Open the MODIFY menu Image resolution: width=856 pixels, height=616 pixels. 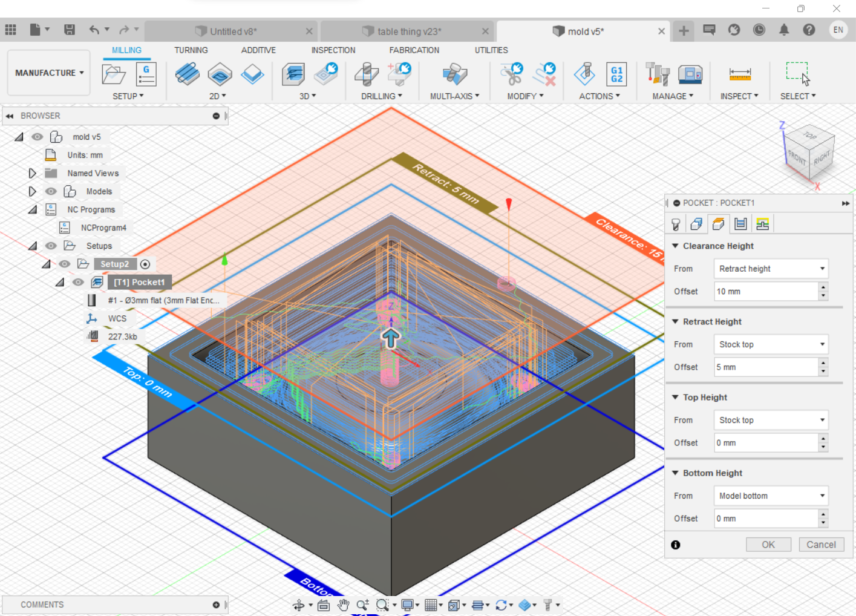tap(525, 96)
